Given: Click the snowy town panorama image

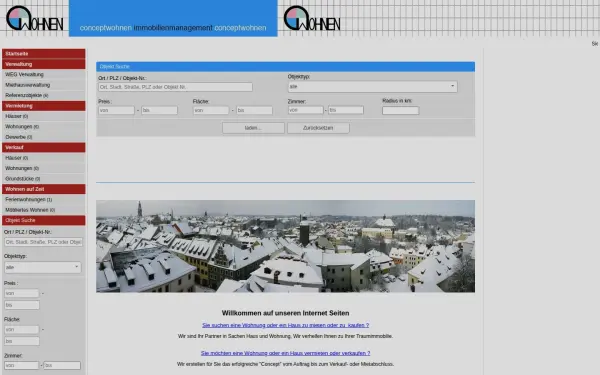Looking at the screenshot, I should click(285, 246).
